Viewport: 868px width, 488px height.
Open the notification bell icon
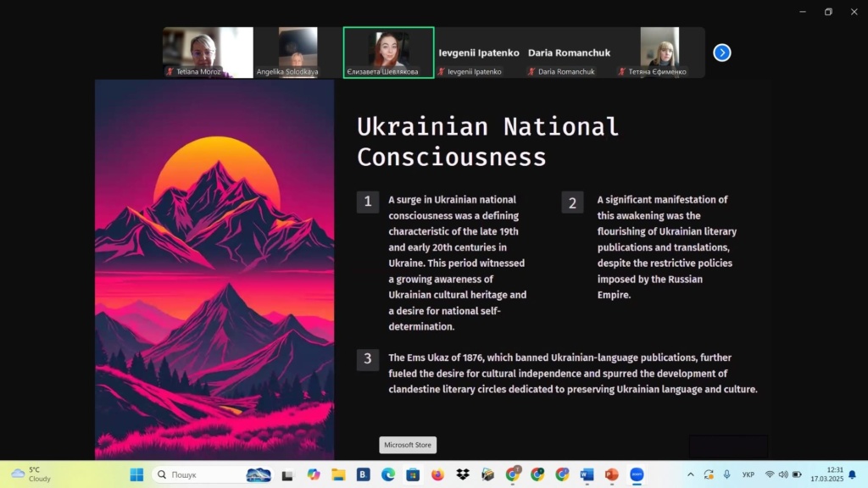click(x=853, y=474)
